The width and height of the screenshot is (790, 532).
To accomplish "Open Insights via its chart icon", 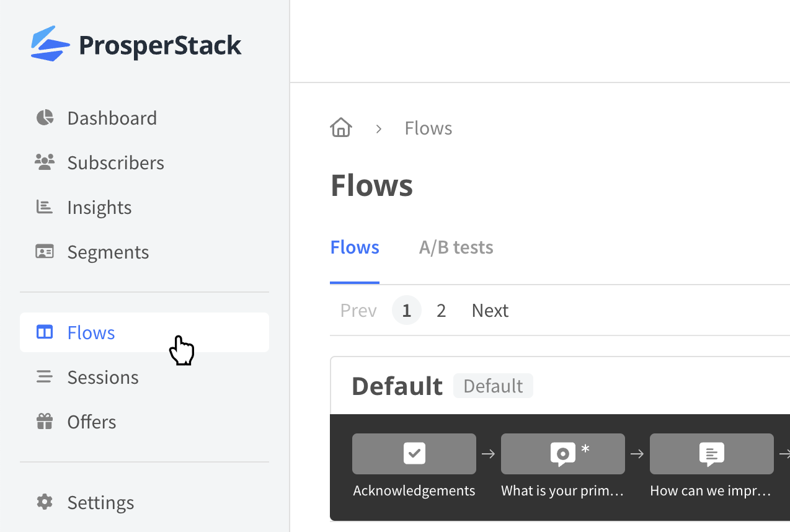I will [x=44, y=207].
